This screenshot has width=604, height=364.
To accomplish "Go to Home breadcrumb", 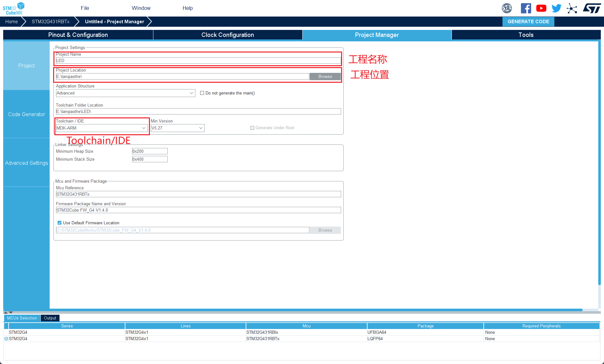I will (11, 22).
